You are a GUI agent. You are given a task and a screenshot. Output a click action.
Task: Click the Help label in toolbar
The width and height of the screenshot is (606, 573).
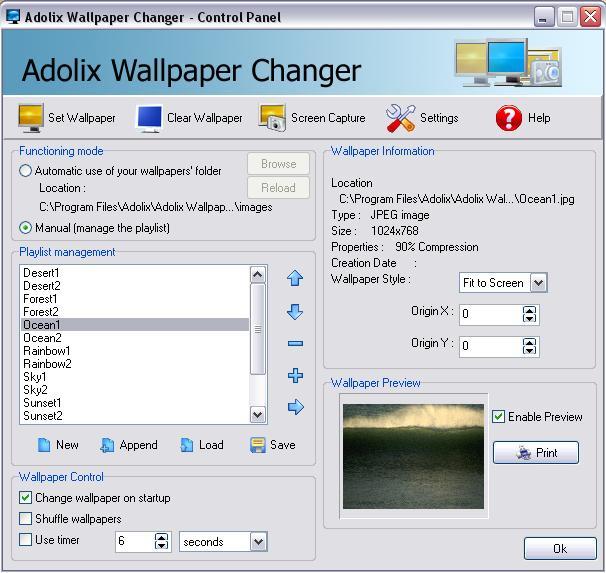[x=539, y=118]
